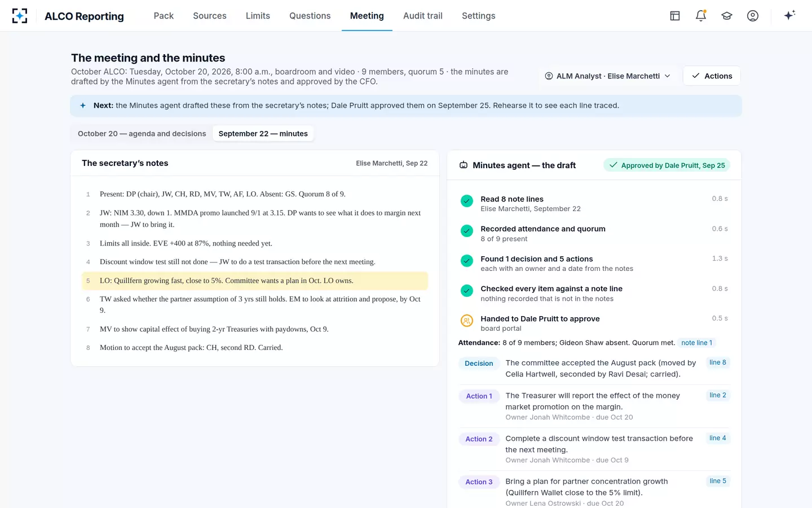Screen dimensions: 812x508
Task: Click green check beside Found 1 decision
Action: (x=467, y=260)
